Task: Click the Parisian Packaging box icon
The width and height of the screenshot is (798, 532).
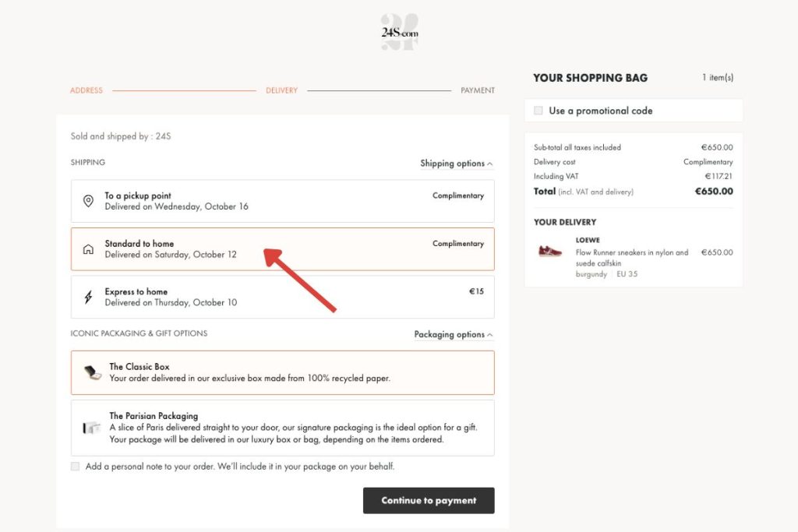Action: [92, 428]
